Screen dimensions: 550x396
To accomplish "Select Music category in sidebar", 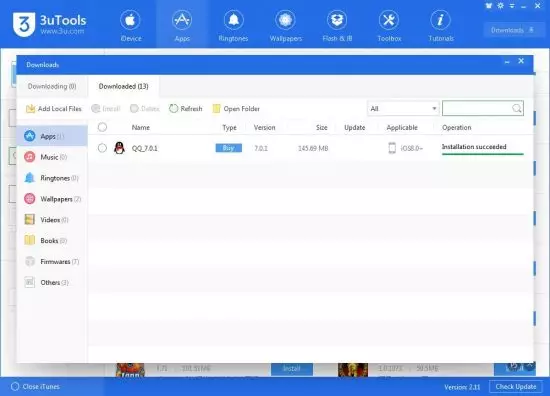I will pos(52,157).
